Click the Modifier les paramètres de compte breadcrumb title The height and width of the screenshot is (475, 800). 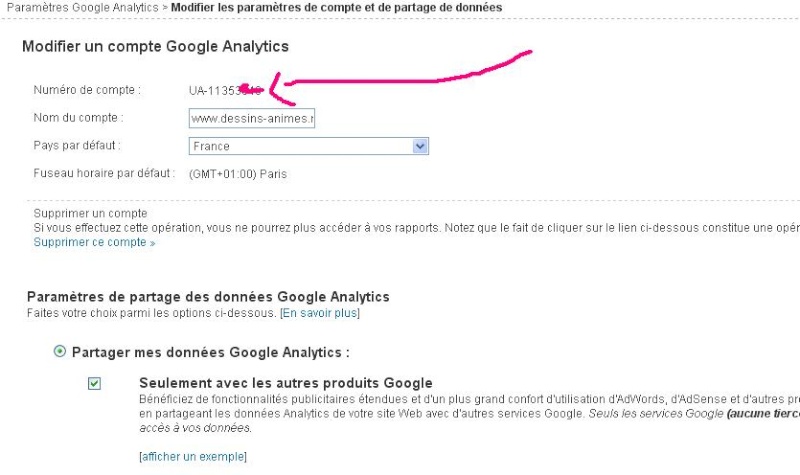(336, 8)
